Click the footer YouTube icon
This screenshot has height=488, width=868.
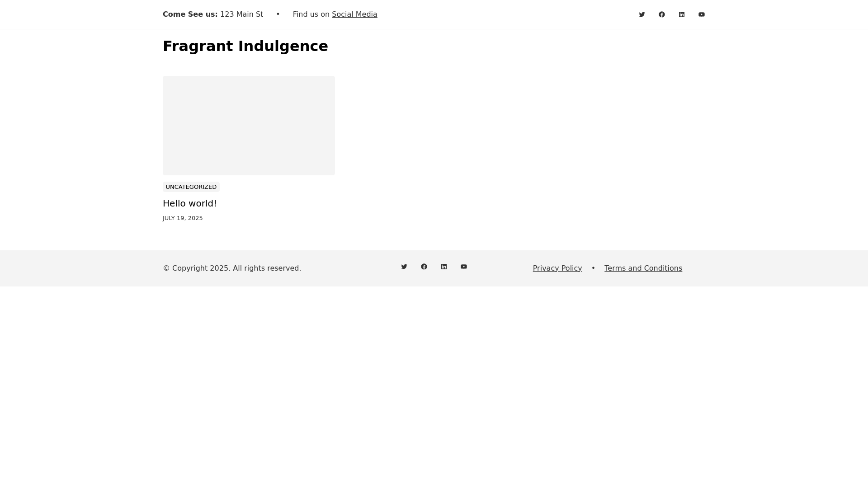click(464, 267)
